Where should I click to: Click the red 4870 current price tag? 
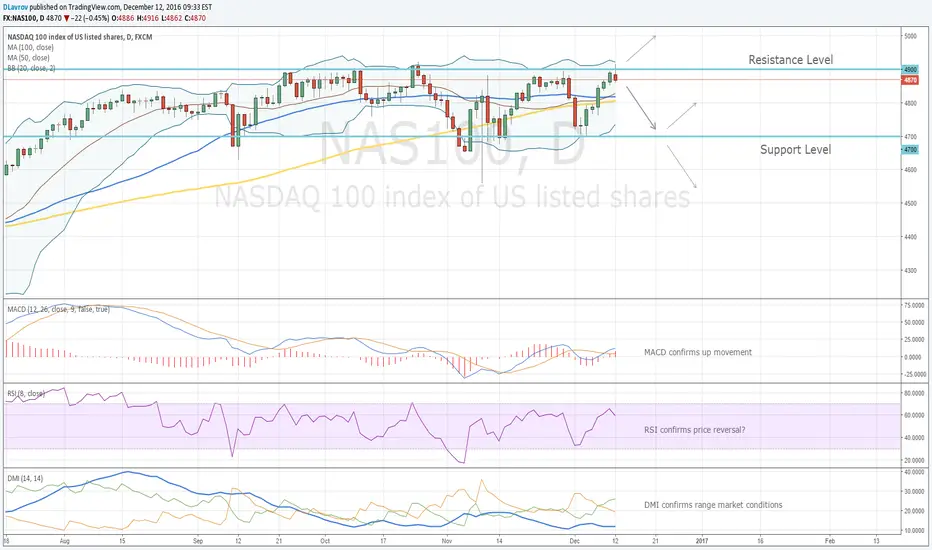pos(910,80)
